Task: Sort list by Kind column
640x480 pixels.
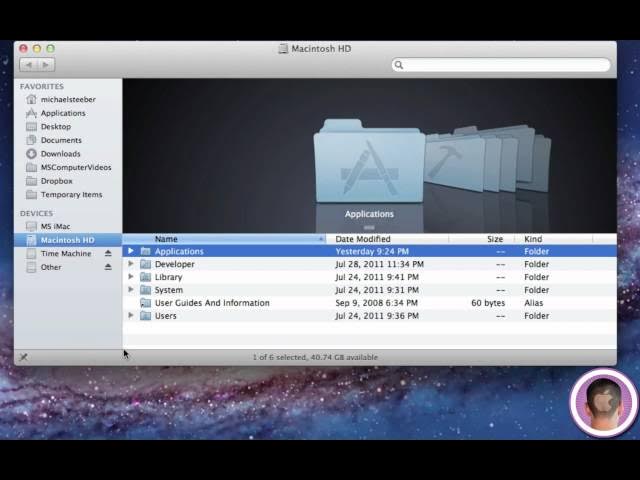Action: click(553, 239)
